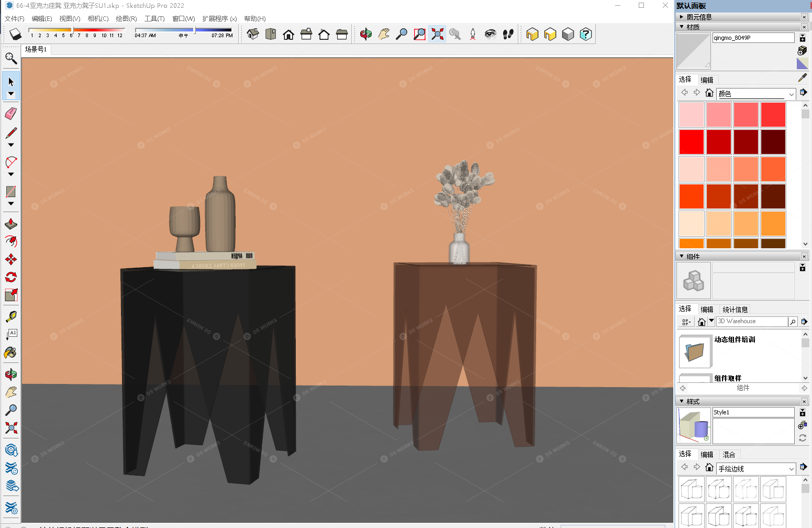Pick the bright pure red swatch
The width and height of the screenshot is (812, 528).
[x=692, y=142]
